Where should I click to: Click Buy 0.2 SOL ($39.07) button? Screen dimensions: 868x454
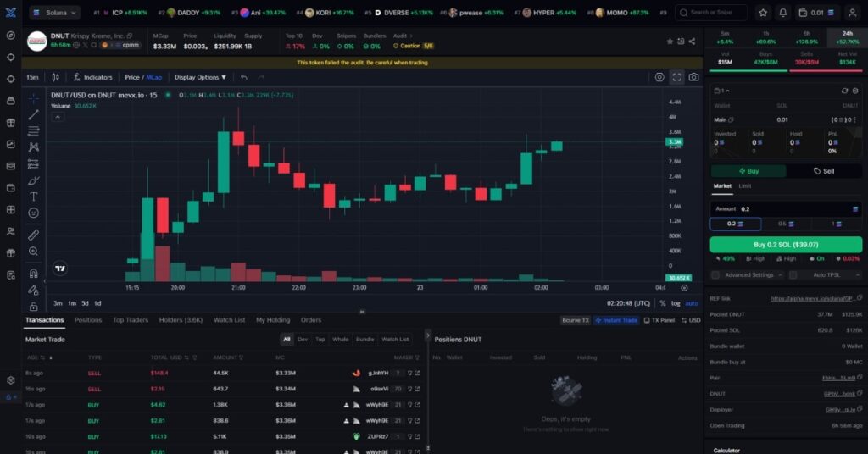click(x=786, y=245)
